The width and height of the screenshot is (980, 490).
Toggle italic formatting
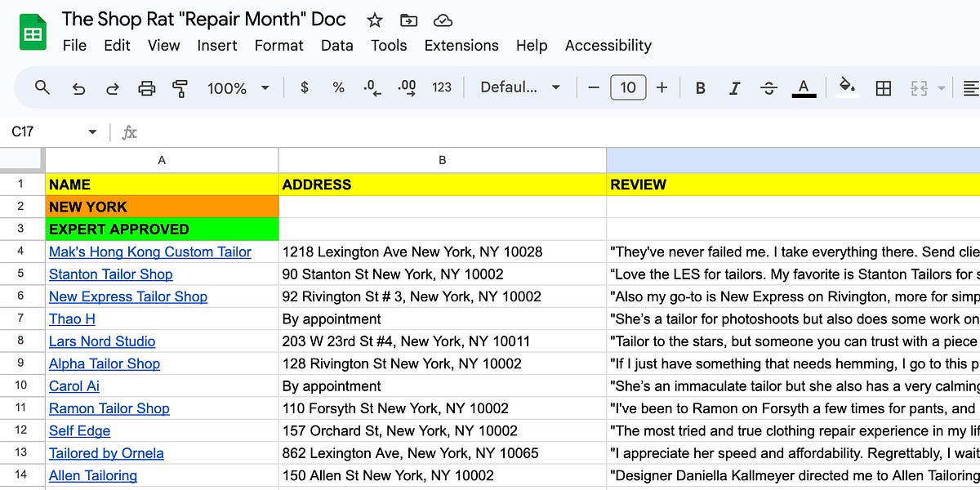734,87
